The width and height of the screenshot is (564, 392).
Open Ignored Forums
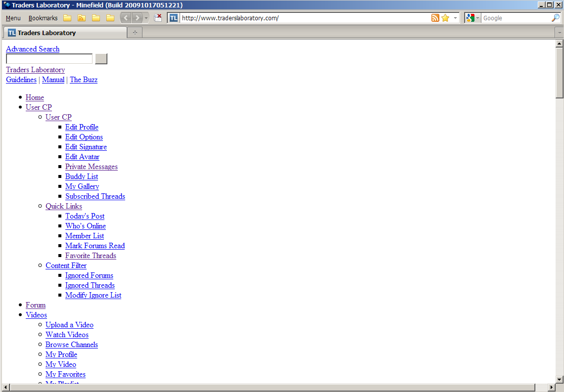(89, 275)
